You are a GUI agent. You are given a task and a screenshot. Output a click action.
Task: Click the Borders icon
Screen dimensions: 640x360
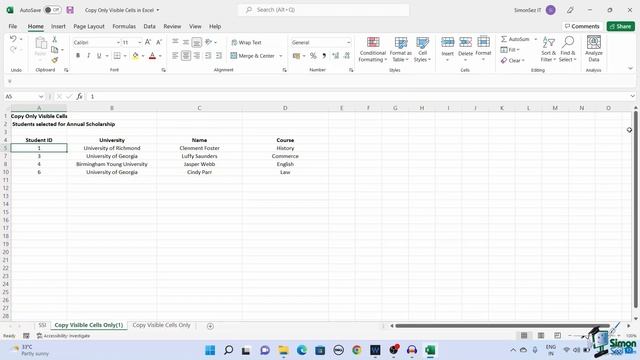click(117, 56)
